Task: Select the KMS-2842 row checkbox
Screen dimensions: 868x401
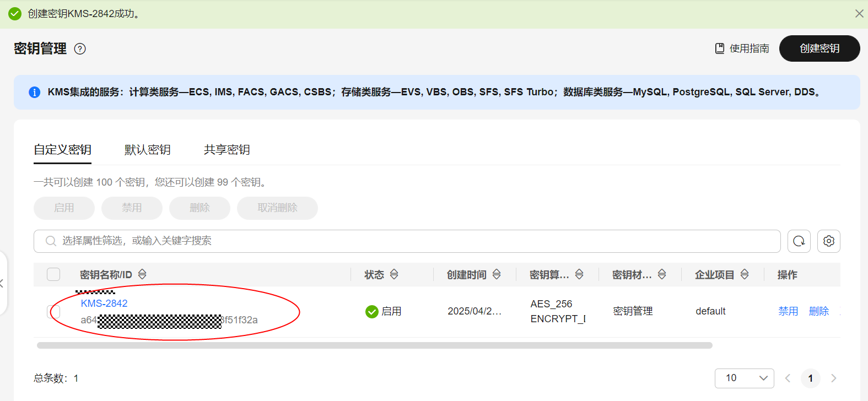Action: click(x=53, y=311)
